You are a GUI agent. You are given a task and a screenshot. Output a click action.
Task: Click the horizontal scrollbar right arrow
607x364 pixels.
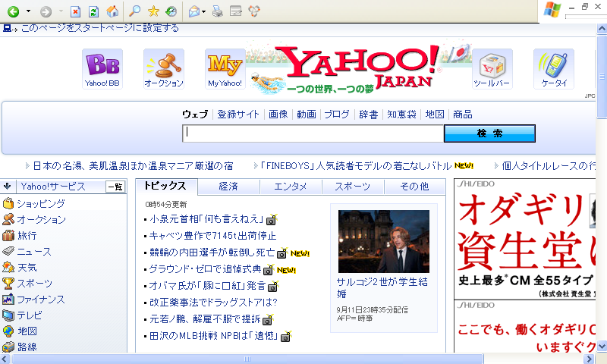pos(590,359)
